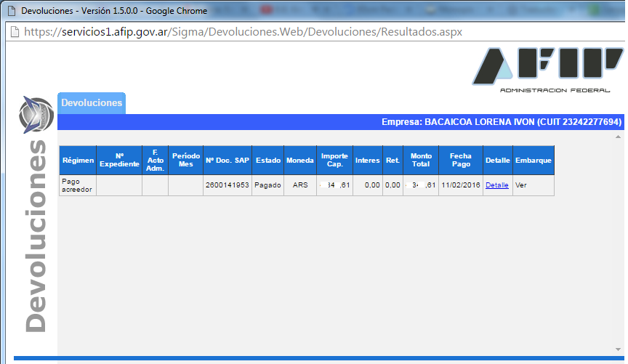Click the Detalle column header
This screenshot has width=628, height=364.
498,160
